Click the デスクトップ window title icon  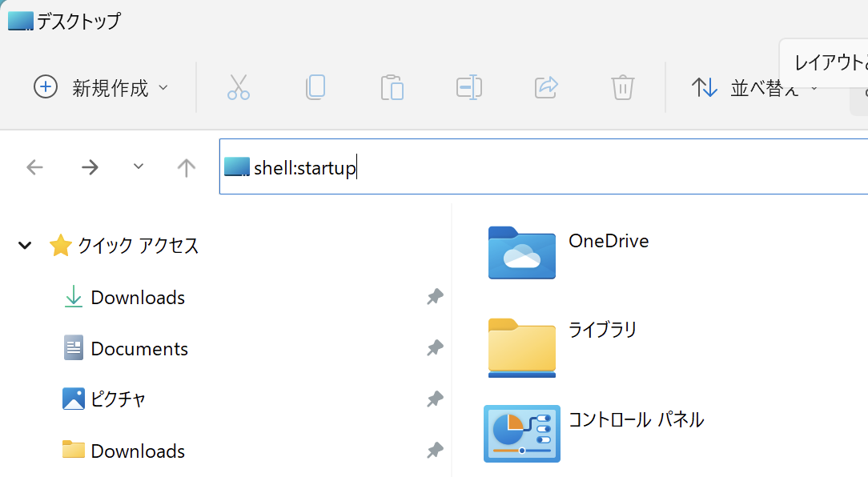point(21,21)
